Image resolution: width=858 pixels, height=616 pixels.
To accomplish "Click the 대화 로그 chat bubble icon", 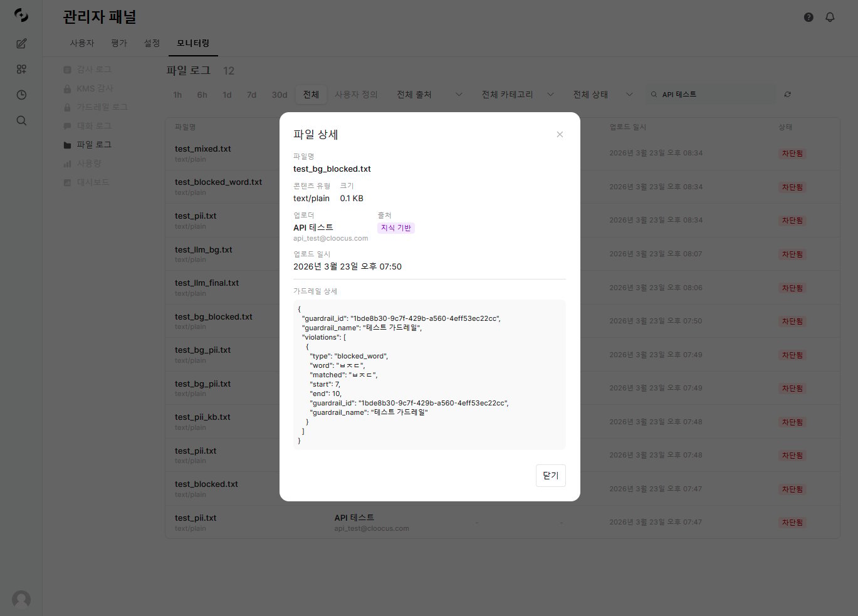I will [67, 126].
